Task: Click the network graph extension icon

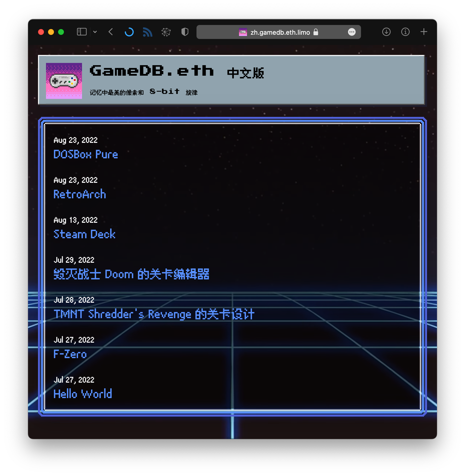Action: coord(166,32)
